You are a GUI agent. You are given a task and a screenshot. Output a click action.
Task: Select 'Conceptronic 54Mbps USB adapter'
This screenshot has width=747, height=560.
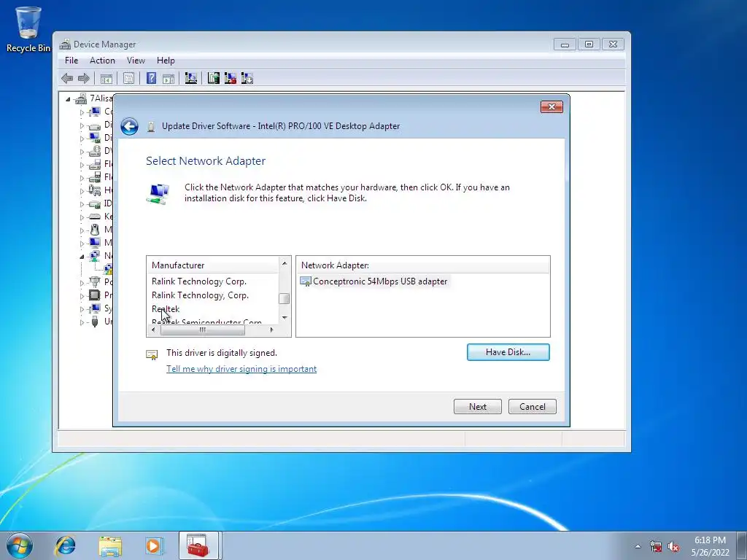[x=380, y=281]
